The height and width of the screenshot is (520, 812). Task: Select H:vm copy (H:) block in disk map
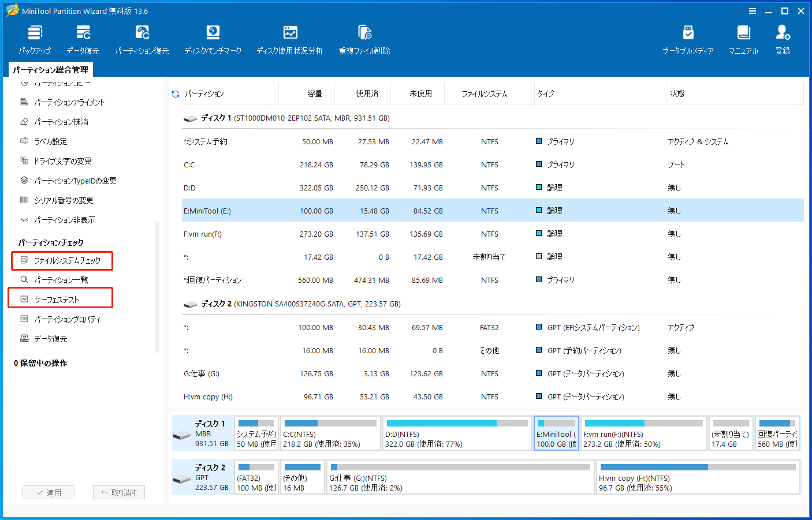click(x=698, y=477)
